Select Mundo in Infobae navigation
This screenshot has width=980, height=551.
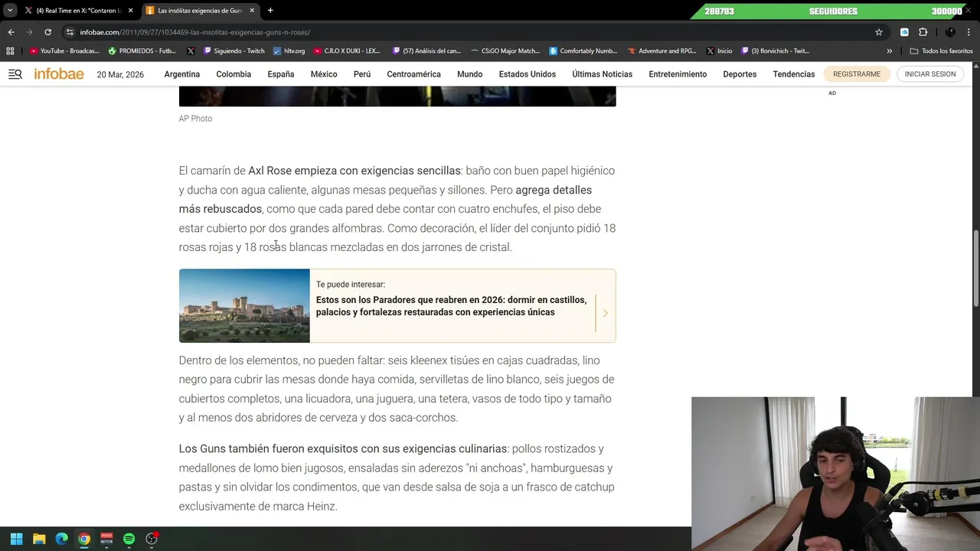(x=470, y=74)
